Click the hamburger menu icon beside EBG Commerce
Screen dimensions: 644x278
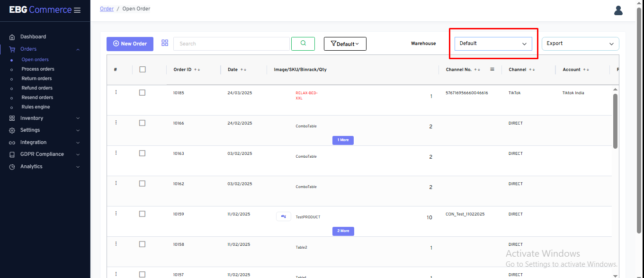point(77,10)
